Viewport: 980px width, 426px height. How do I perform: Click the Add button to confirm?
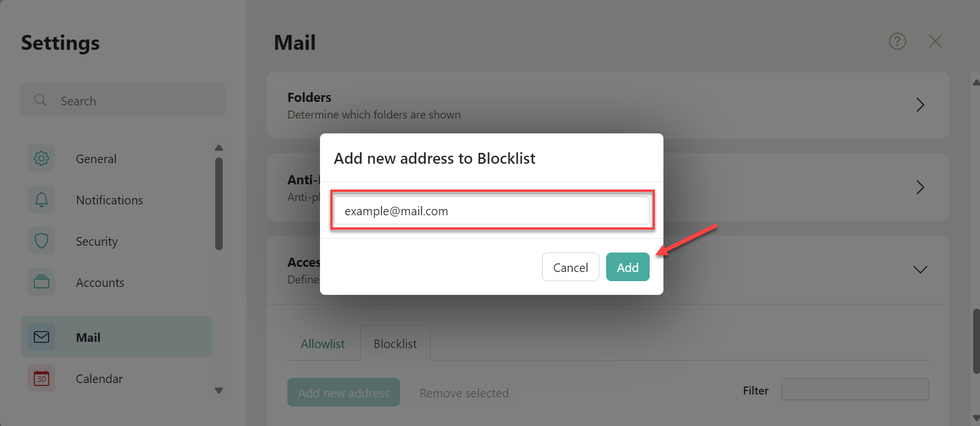coord(627,267)
